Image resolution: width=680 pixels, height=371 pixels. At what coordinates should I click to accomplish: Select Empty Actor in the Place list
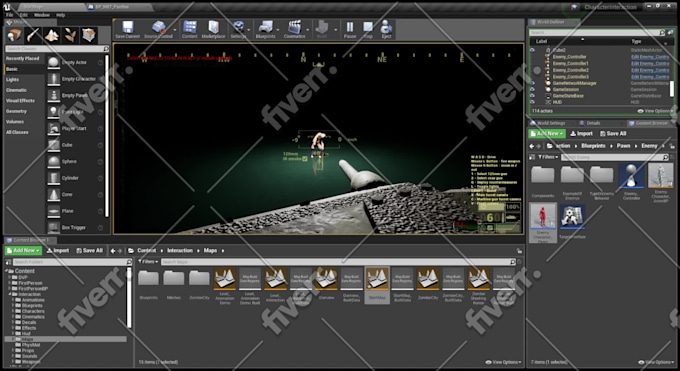coord(75,62)
